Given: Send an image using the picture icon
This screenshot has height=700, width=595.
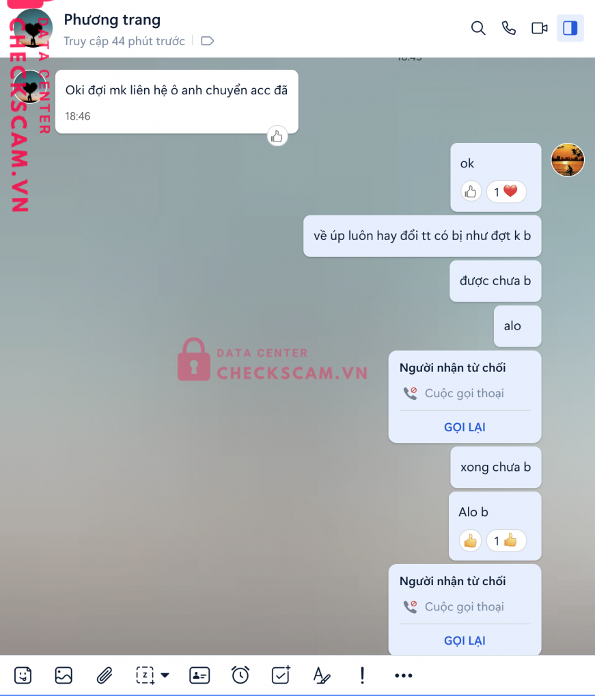Looking at the screenshot, I should 64,675.
